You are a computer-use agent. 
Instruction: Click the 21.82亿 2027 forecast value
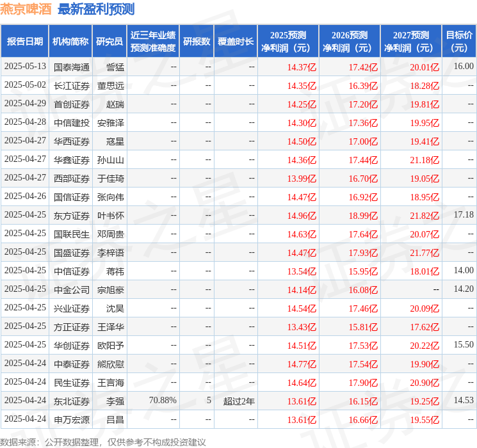point(424,216)
